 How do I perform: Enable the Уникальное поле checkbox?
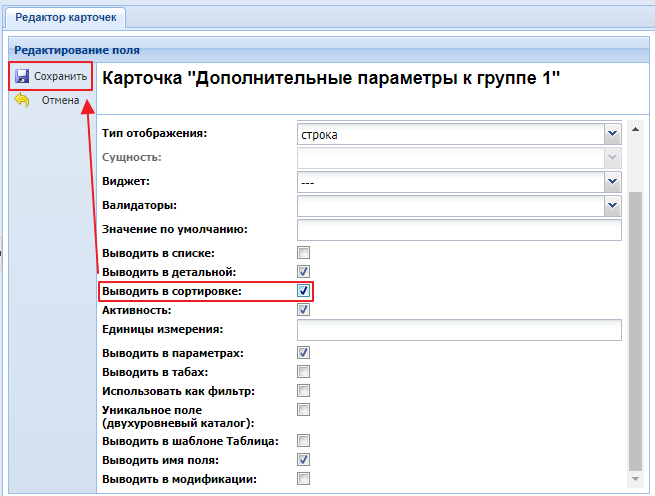point(304,410)
